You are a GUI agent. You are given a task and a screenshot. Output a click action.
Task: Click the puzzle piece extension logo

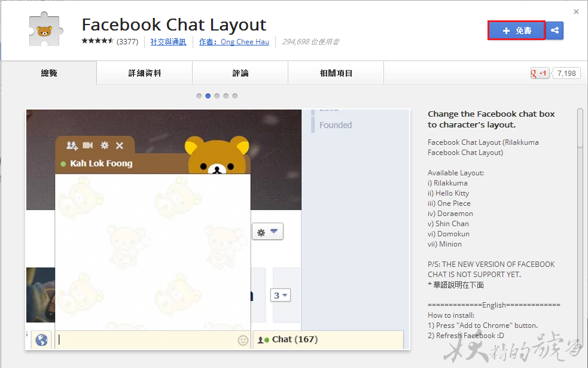pyautogui.click(x=45, y=30)
